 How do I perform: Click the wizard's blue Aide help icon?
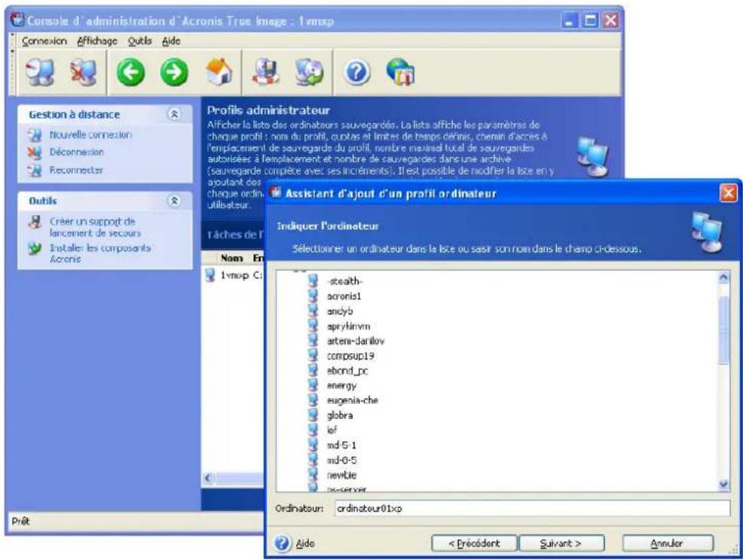pos(282,543)
